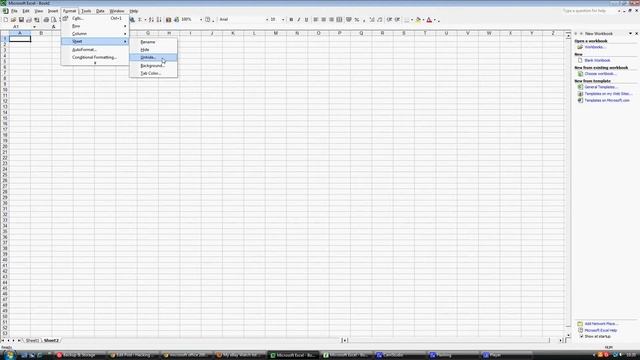Switch to the Sheet2 tab
640x360 pixels.
51,340
